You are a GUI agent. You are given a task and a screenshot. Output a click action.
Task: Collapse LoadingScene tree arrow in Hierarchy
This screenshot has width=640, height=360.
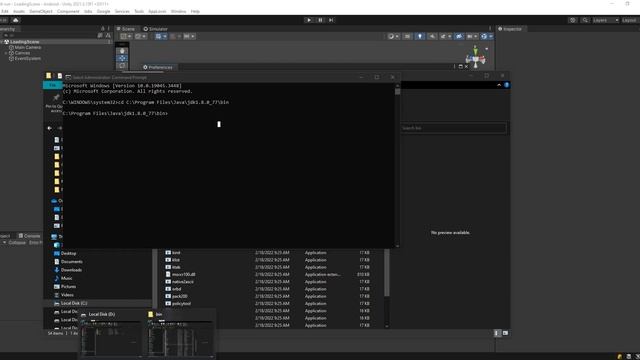pyautogui.click(x=2, y=42)
